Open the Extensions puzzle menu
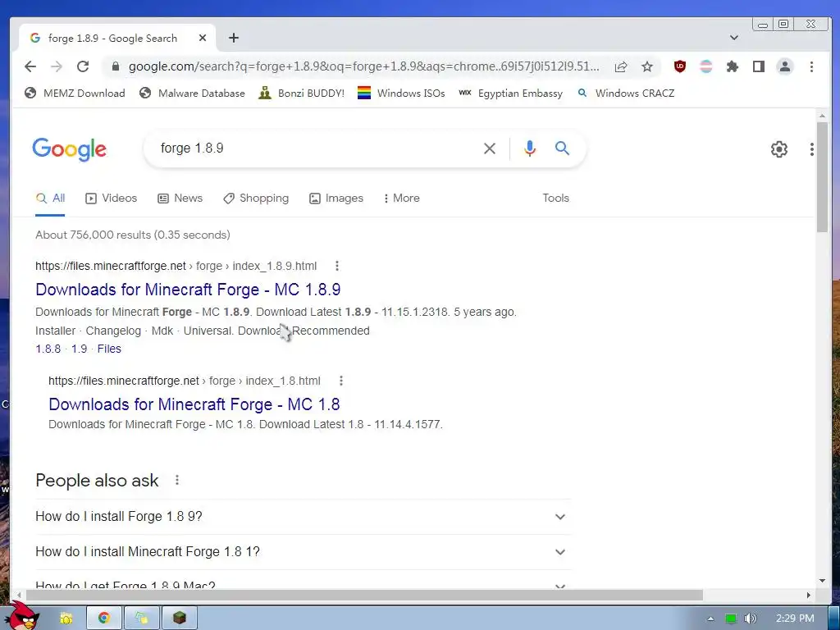 click(733, 66)
